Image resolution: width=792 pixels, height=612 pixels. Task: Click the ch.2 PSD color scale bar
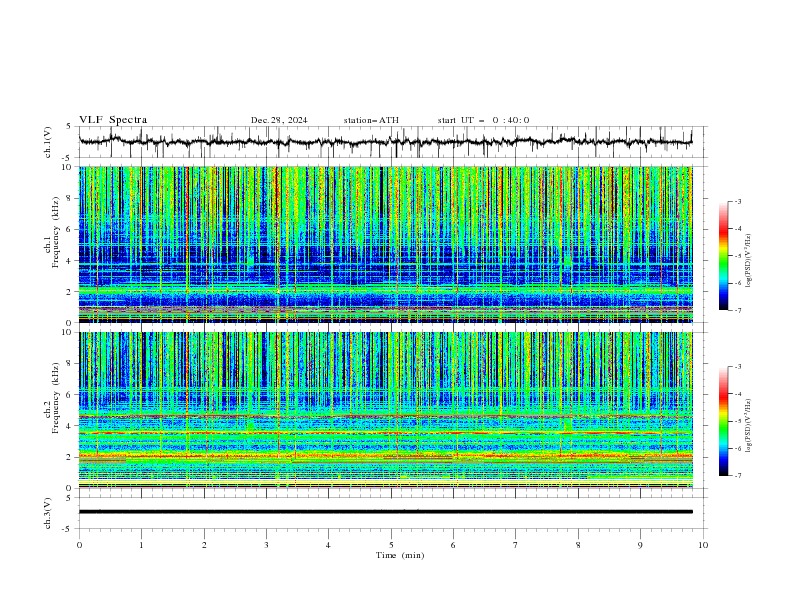point(724,421)
